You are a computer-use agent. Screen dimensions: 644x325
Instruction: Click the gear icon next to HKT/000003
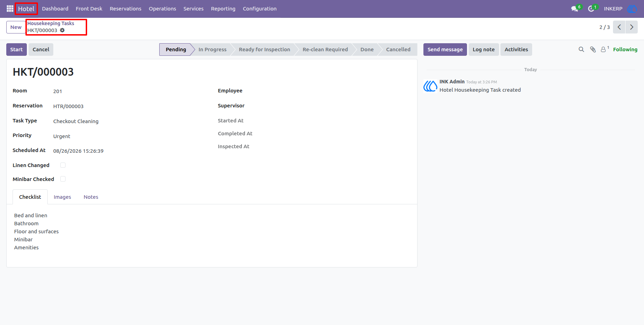[62, 30]
